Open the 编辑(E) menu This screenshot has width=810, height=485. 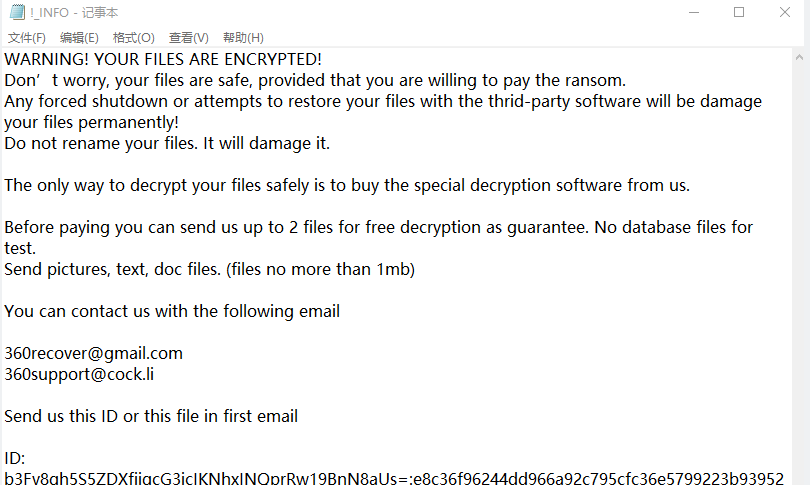tap(79, 38)
